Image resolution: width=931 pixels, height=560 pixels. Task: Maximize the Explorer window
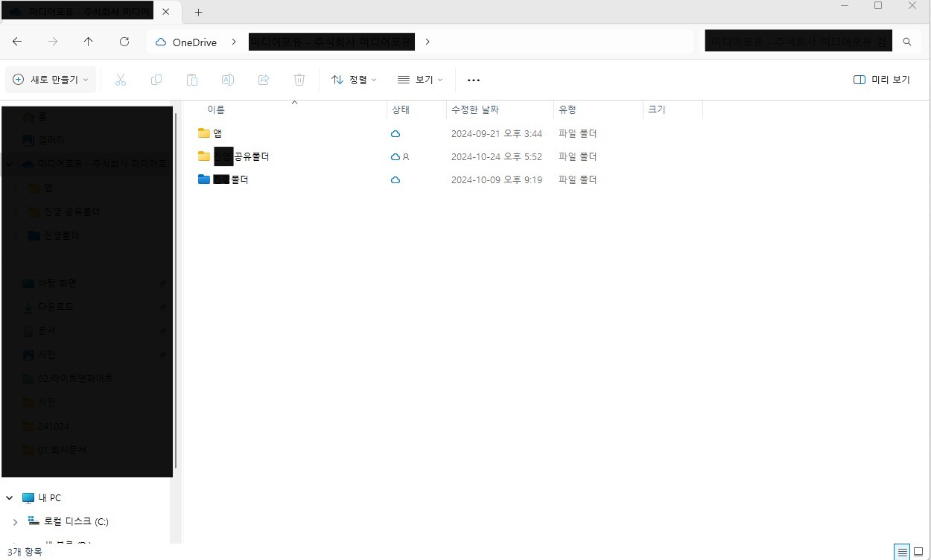878,6
